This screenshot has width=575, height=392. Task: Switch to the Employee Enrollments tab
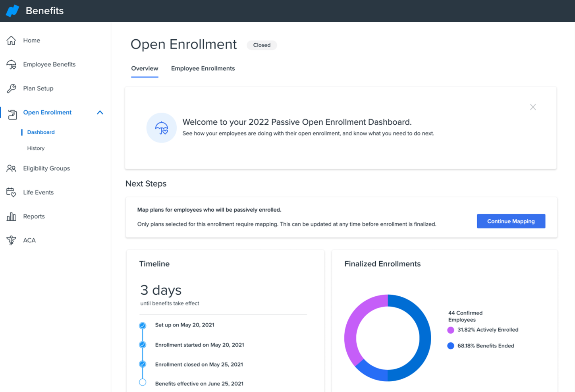tap(203, 68)
